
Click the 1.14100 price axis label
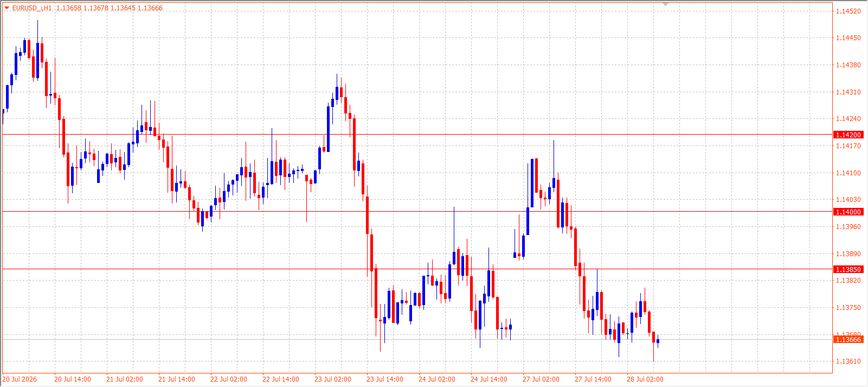click(848, 173)
